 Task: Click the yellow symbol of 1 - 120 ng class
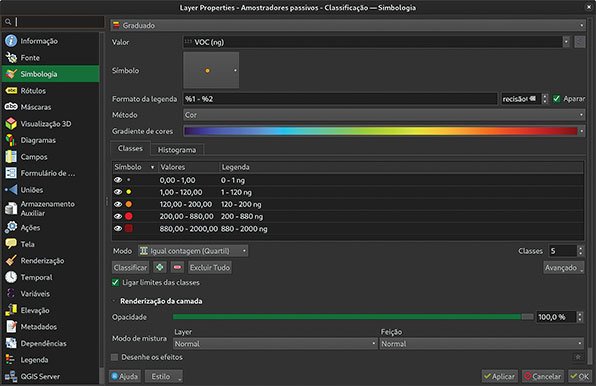pyautogui.click(x=128, y=192)
